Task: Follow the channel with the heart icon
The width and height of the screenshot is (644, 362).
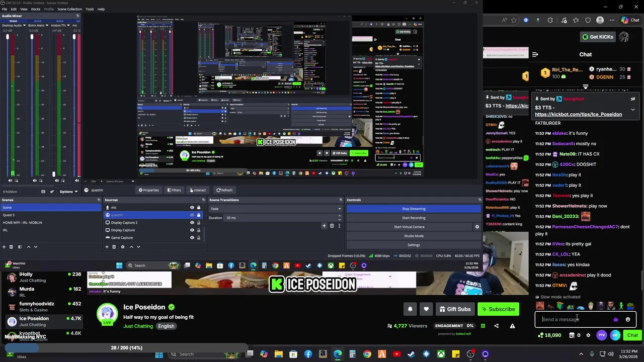Action: 426,309
